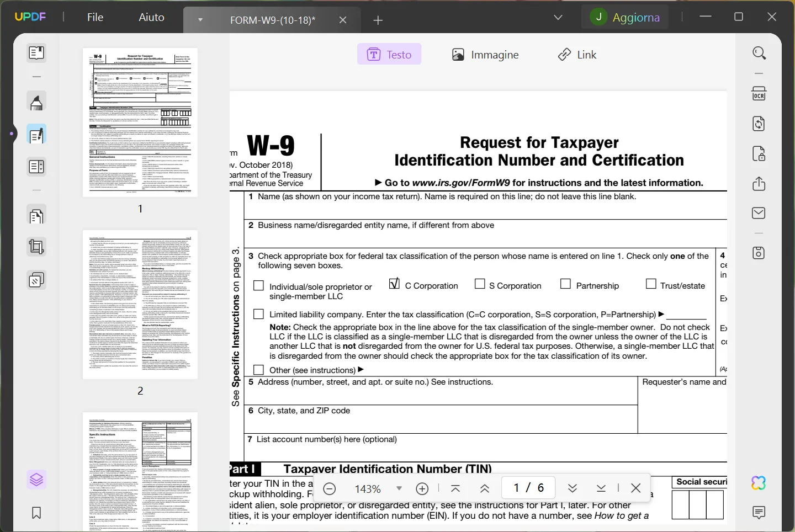Open the Aiuto menu

pyautogui.click(x=151, y=17)
